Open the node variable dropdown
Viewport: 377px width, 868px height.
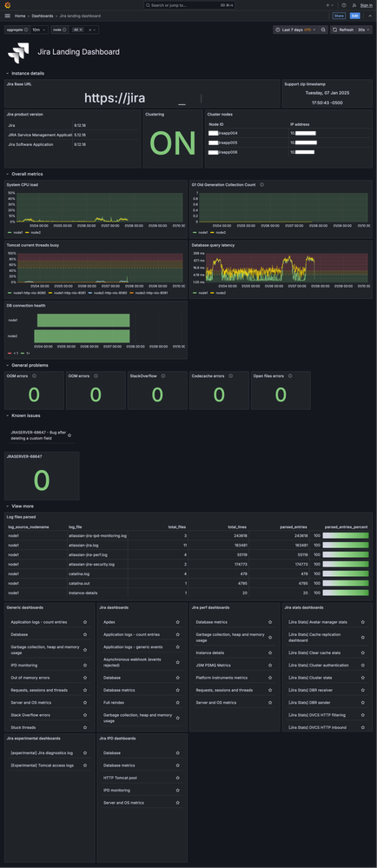85,30
